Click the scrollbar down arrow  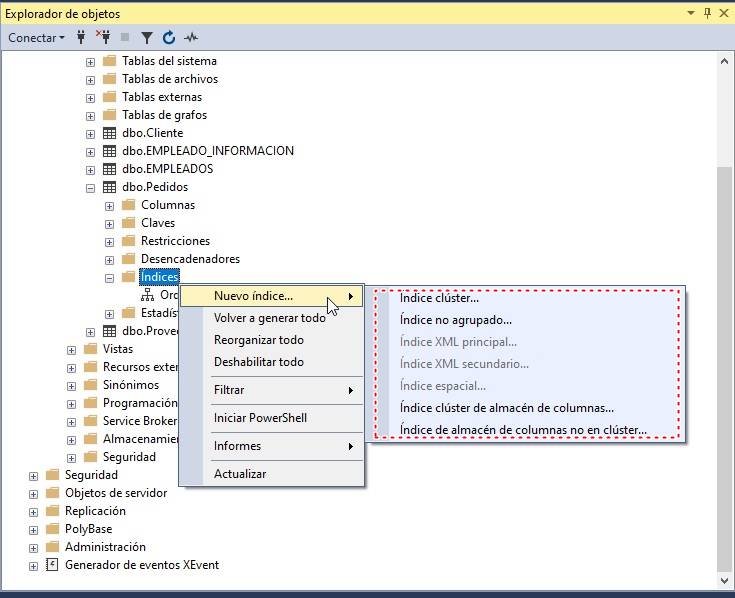click(724, 580)
